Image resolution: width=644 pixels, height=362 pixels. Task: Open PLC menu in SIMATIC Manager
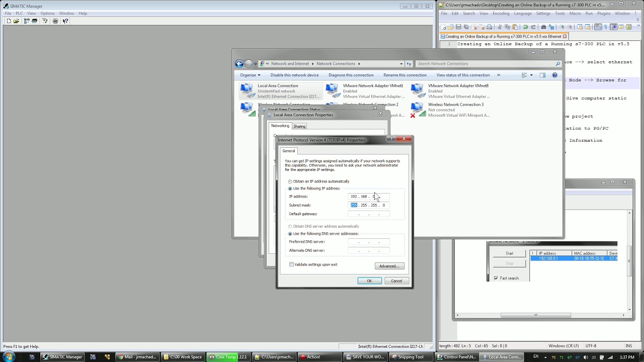pyautogui.click(x=19, y=13)
